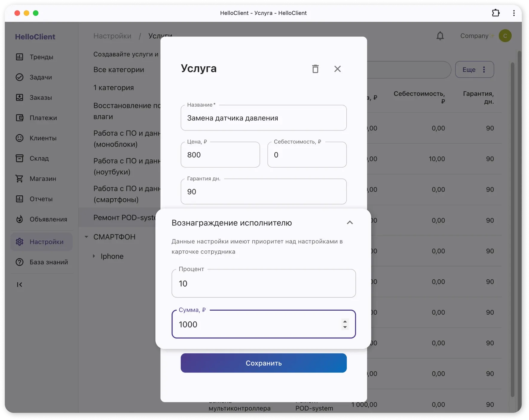Select Платежи in the sidebar menu
529x420 pixels.
click(43, 118)
